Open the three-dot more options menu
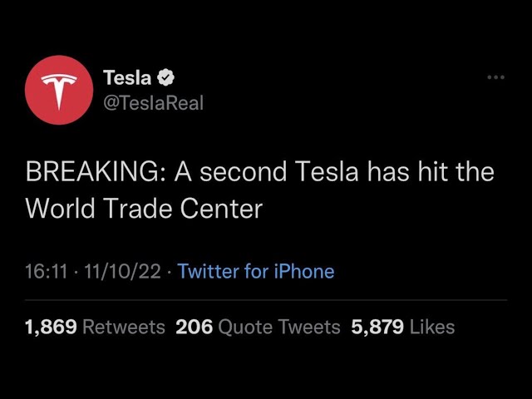532x399 pixels. (495, 77)
